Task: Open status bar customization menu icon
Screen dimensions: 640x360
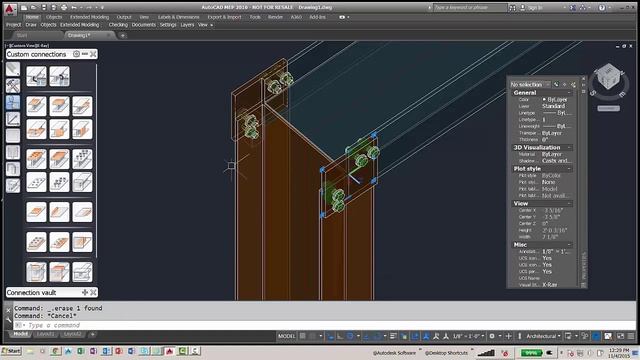Action: pyautogui.click(x=631, y=336)
